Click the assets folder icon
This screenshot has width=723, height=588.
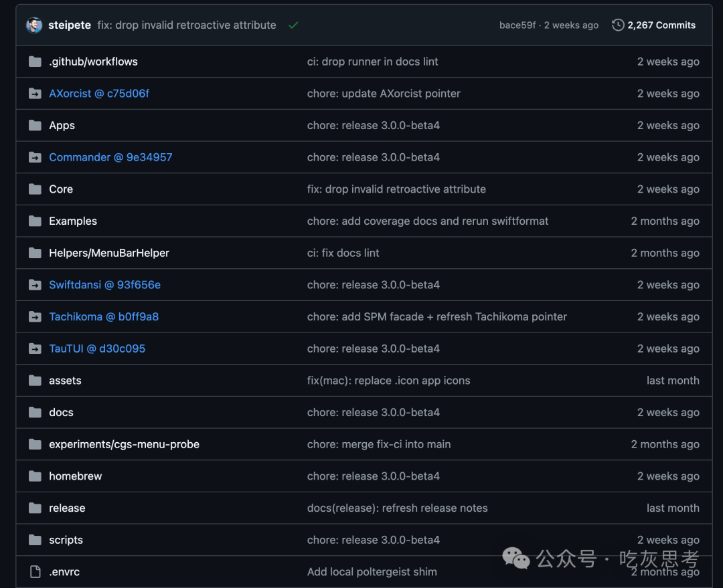coord(35,381)
